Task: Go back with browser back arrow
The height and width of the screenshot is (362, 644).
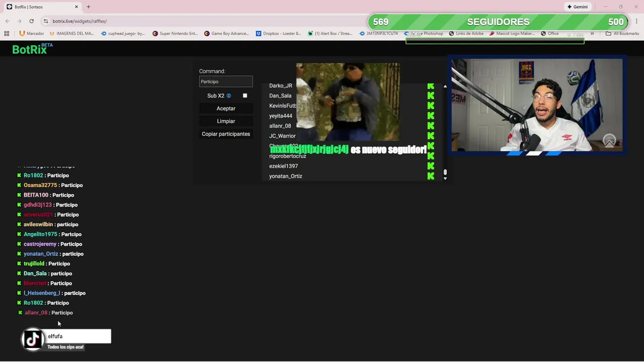Action: point(7,21)
